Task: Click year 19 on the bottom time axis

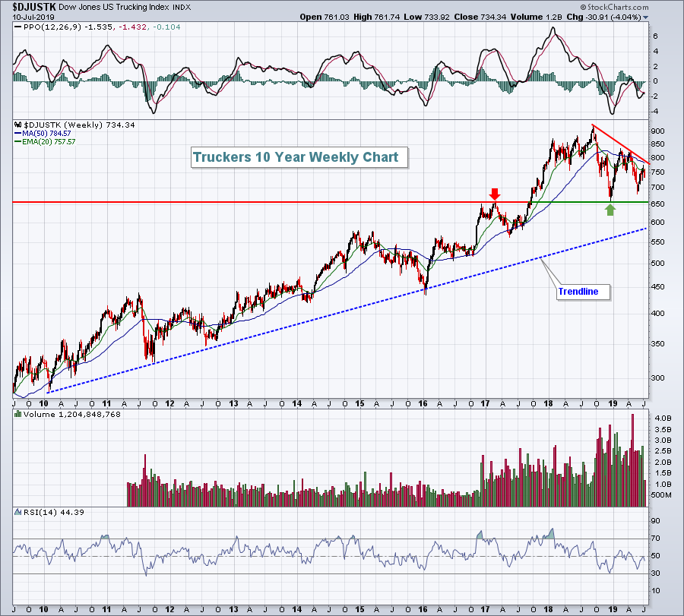Action: [x=613, y=609]
